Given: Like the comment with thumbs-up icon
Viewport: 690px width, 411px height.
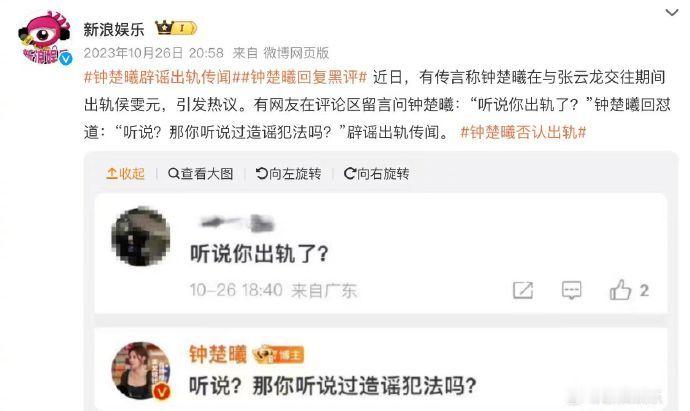Looking at the screenshot, I should pyautogui.click(x=620, y=290).
